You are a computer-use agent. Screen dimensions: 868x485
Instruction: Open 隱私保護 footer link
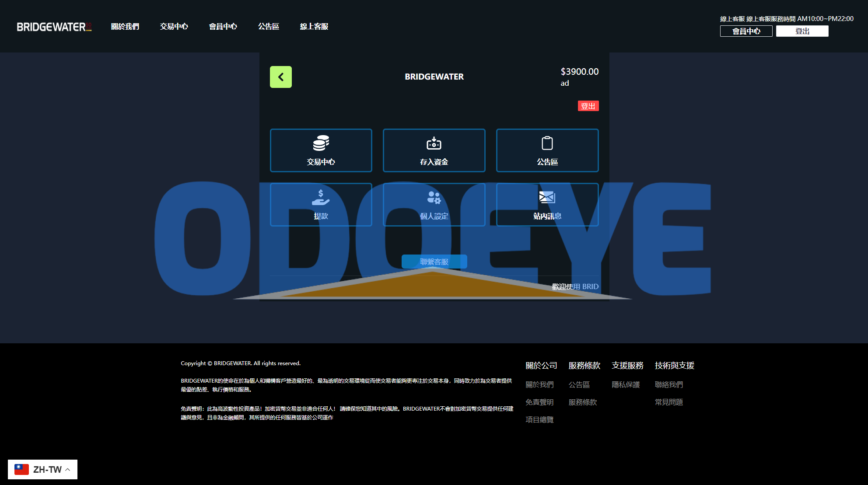point(626,384)
